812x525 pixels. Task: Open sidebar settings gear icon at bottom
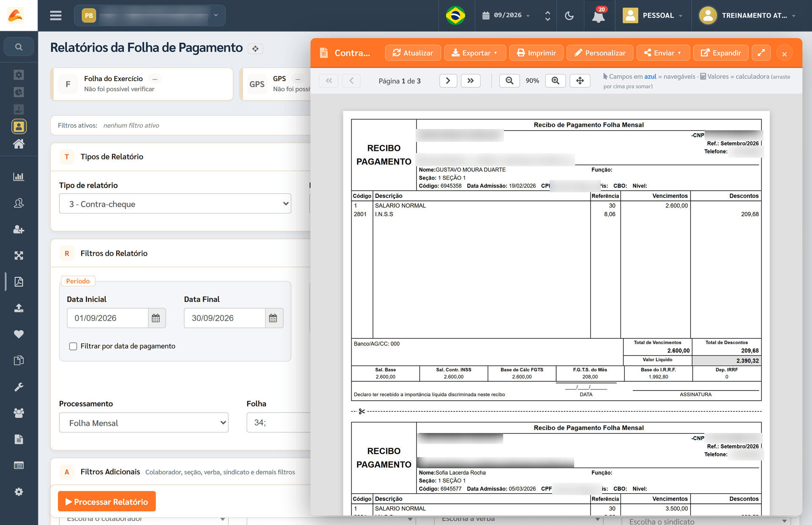tap(19, 492)
